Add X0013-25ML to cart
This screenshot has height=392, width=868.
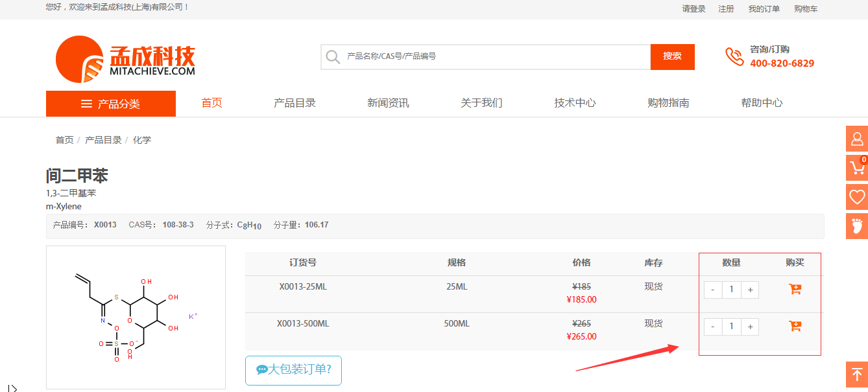point(795,290)
